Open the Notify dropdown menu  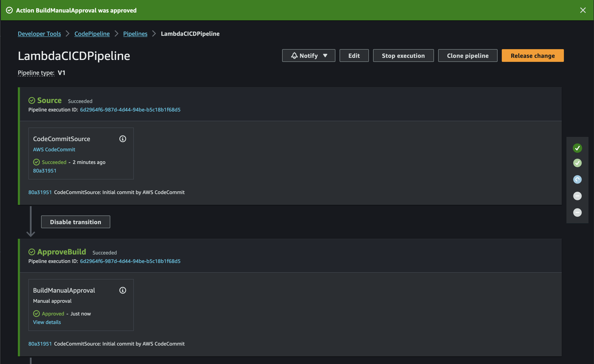pyautogui.click(x=309, y=56)
